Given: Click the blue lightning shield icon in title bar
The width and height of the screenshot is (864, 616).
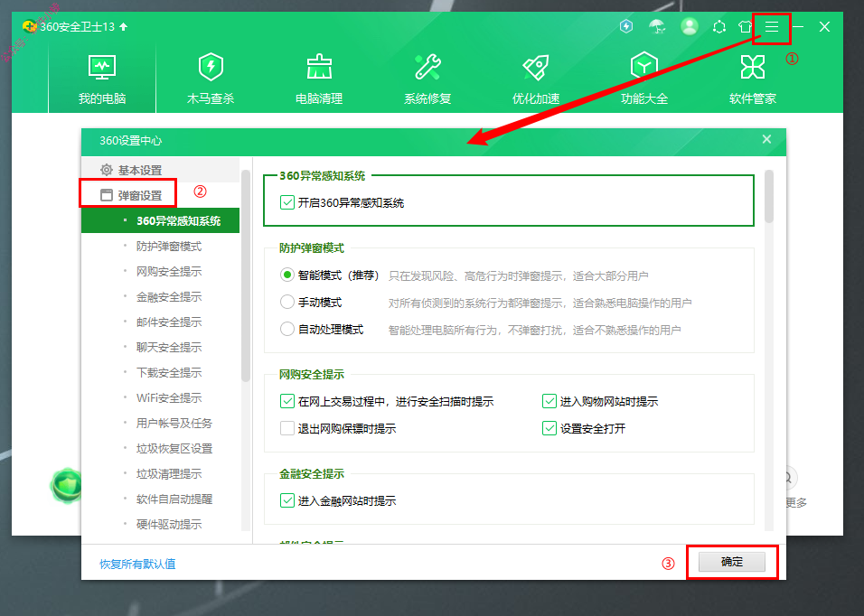Looking at the screenshot, I should pos(626,26).
